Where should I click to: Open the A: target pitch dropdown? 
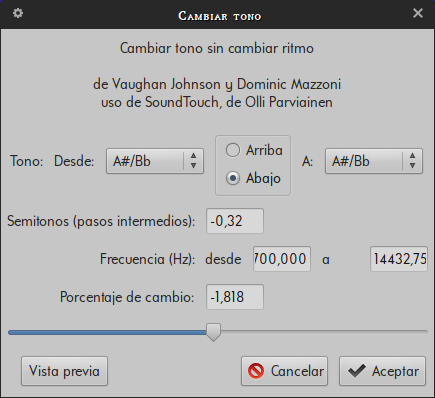pos(374,161)
